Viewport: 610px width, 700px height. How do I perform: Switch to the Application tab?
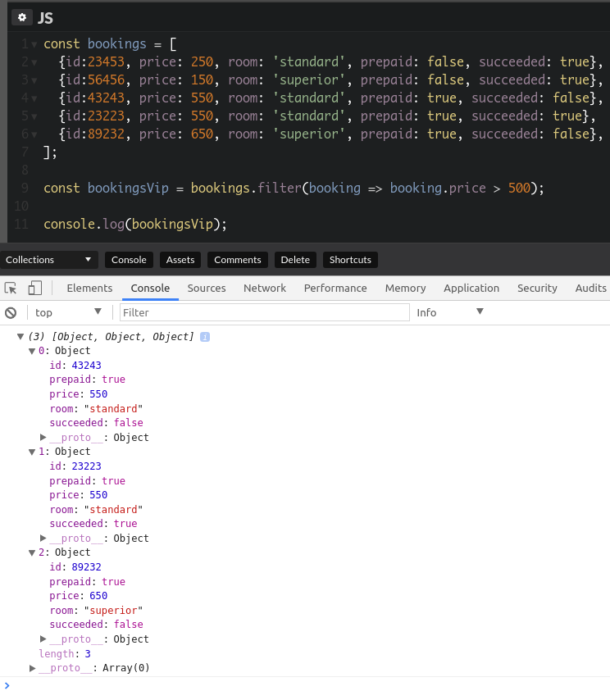click(471, 288)
